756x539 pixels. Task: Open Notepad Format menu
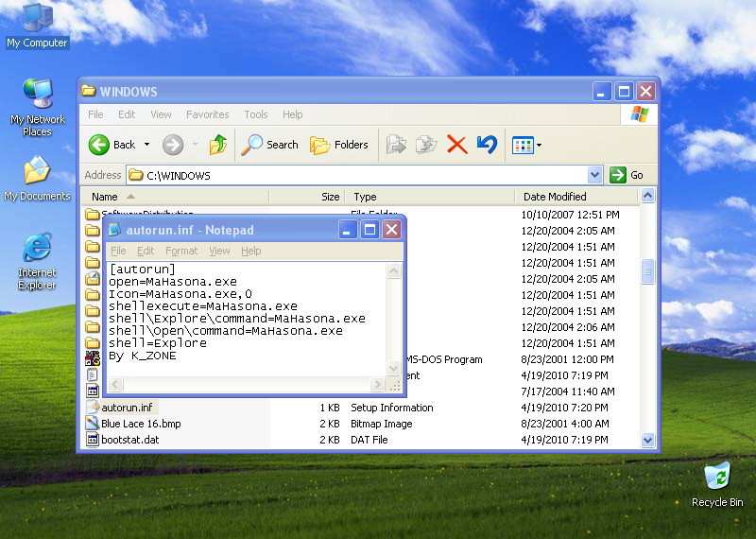[x=181, y=251]
